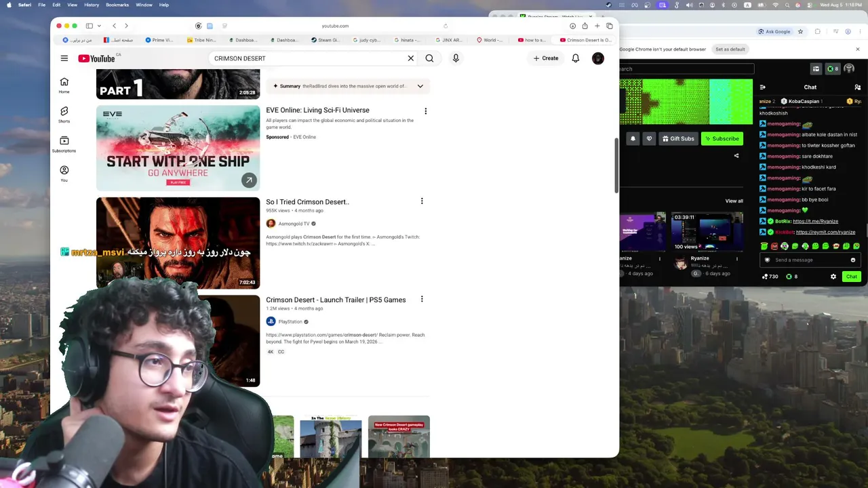
Task: Collapse the Kick chat panel
Action: (762, 87)
